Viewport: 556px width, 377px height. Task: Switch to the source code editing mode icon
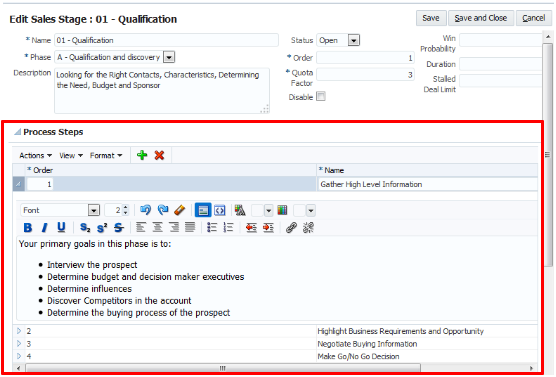coord(220,210)
